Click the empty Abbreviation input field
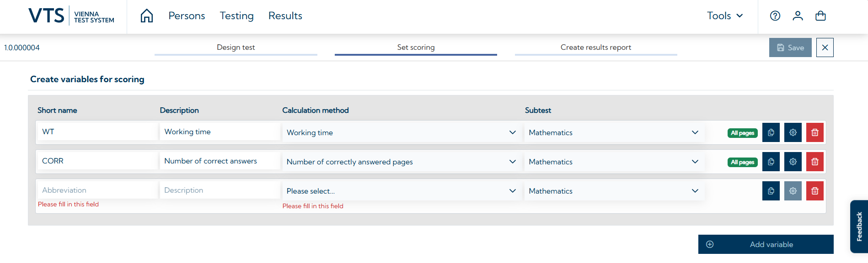Image resolution: width=868 pixels, height=263 pixels. [97, 190]
